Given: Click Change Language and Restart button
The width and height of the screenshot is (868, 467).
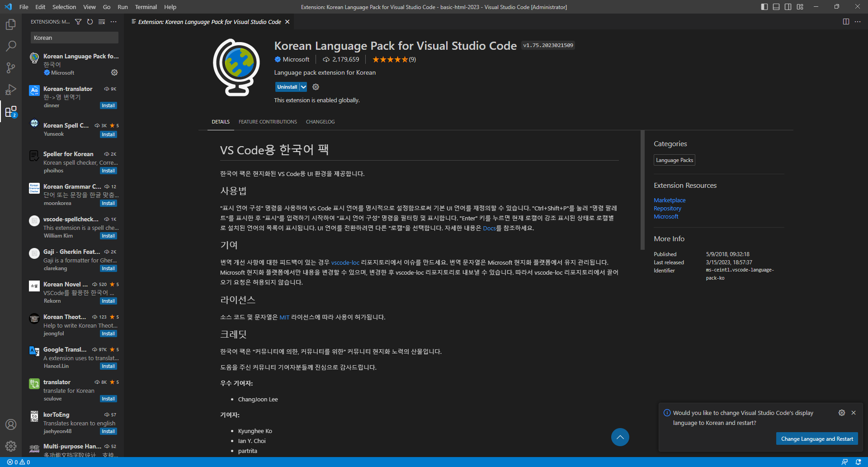Looking at the screenshot, I should [x=817, y=438].
